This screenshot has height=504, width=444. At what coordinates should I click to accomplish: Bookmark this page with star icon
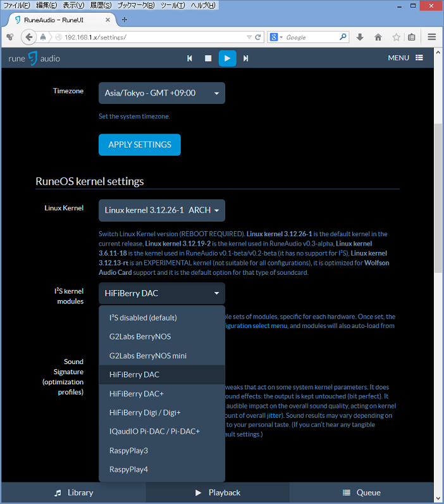pyautogui.click(x=396, y=37)
